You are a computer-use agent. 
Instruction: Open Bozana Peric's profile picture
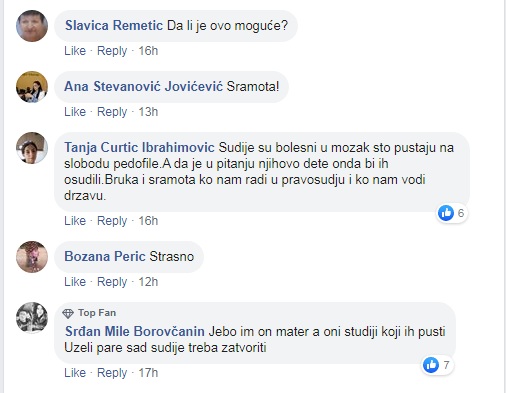pos(32,257)
